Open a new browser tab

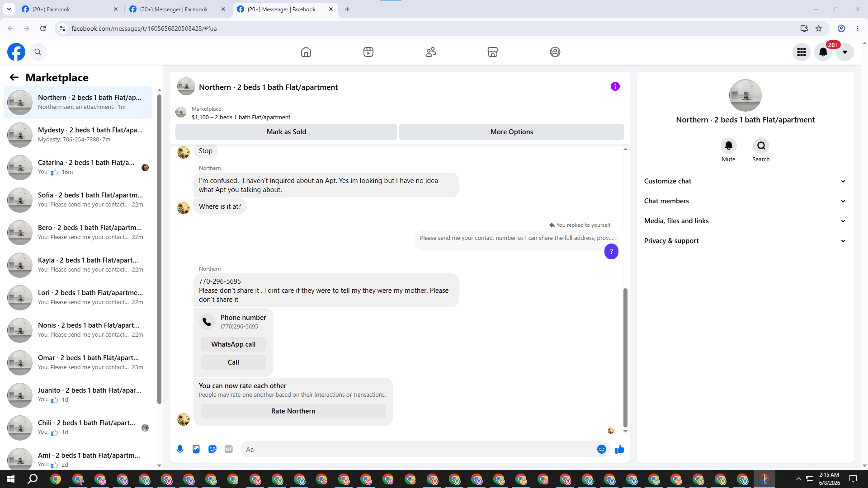click(x=347, y=9)
